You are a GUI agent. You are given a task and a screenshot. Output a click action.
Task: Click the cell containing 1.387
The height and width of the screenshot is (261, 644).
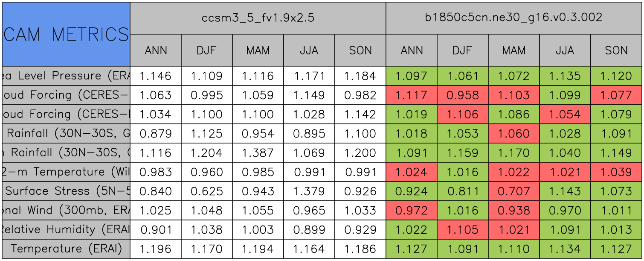tap(258, 153)
